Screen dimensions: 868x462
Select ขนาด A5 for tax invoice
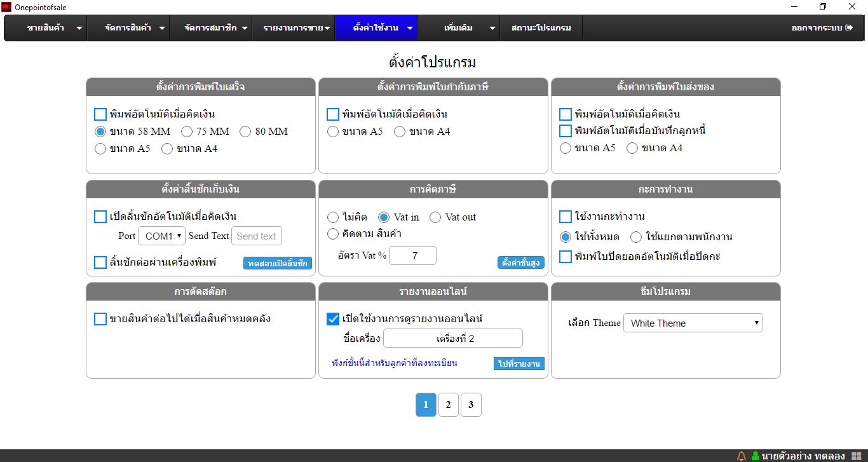pos(333,132)
